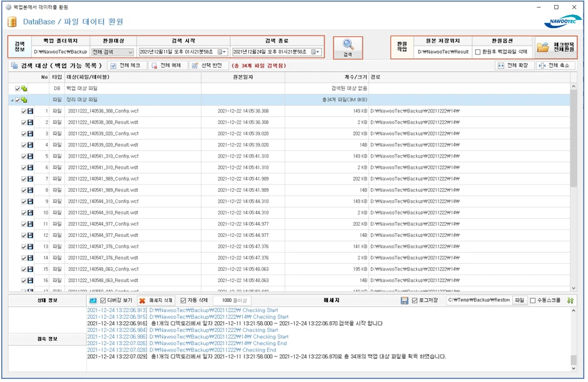Click the disk icon on row 10

pos(31,213)
